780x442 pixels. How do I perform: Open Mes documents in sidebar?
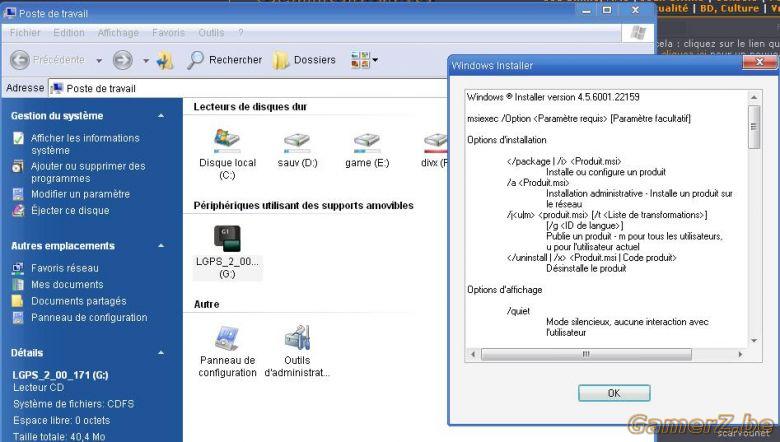pos(67,284)
